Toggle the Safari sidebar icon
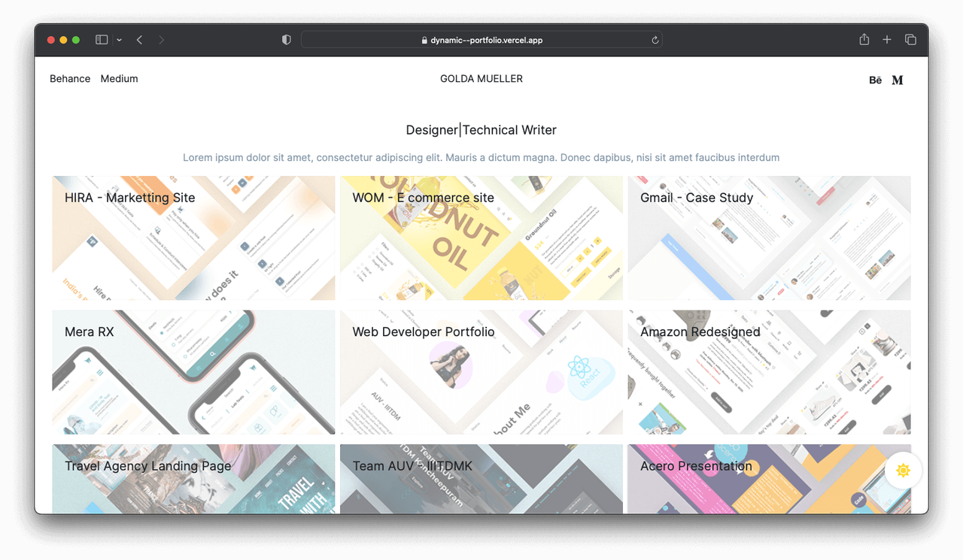Viewport: 963px width, 560px height. pos(102,40)
